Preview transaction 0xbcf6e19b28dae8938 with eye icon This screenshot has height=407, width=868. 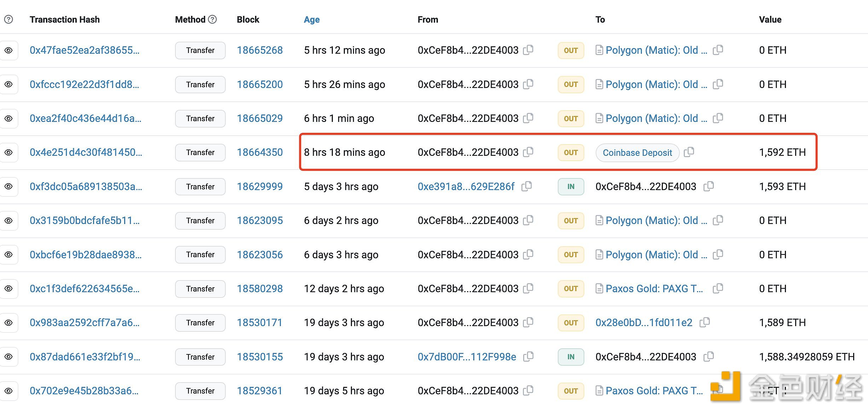pyautogui.click(x=8, y=255)
